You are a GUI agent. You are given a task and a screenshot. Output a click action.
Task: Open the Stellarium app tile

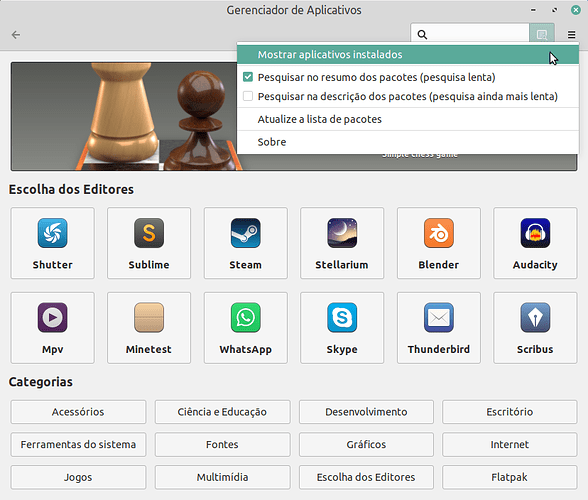point(342,243)
